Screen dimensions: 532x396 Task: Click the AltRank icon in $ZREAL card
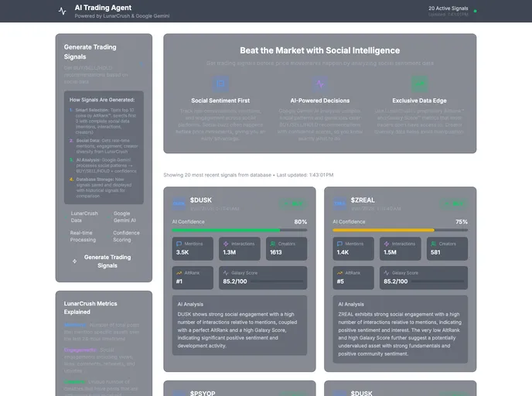point(339,273)
